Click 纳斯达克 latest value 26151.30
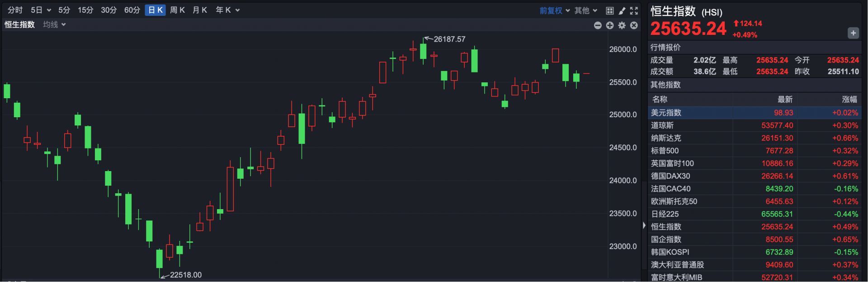Image resolution: width=868 pixels, height=282 pixels. pyautogui.click(x=777, y=138)
